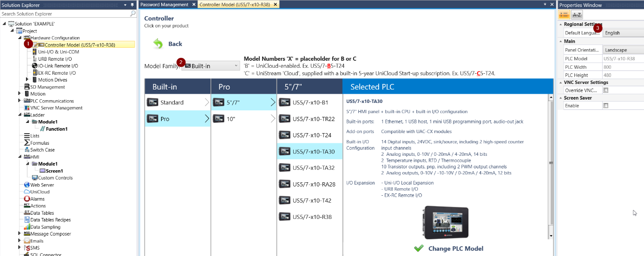The height and width of the screenshot is (256, 644).
Task: Click the Alarms icon
Action: point(27,198)
